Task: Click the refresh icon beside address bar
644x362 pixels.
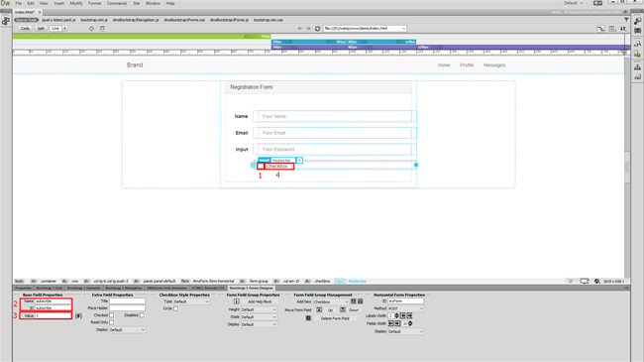Action: pyautogui.click(x=317, y=29)
